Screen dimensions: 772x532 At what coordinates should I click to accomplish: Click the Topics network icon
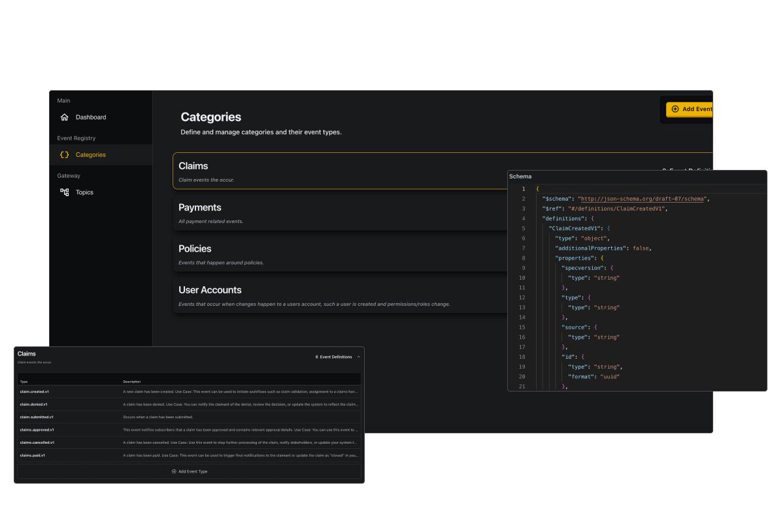(64, 192)
